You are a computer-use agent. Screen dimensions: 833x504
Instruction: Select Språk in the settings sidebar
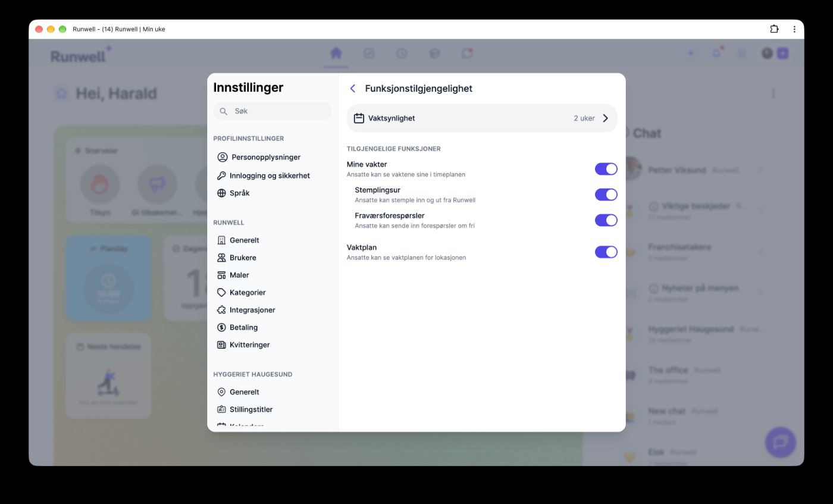(234, 193)
